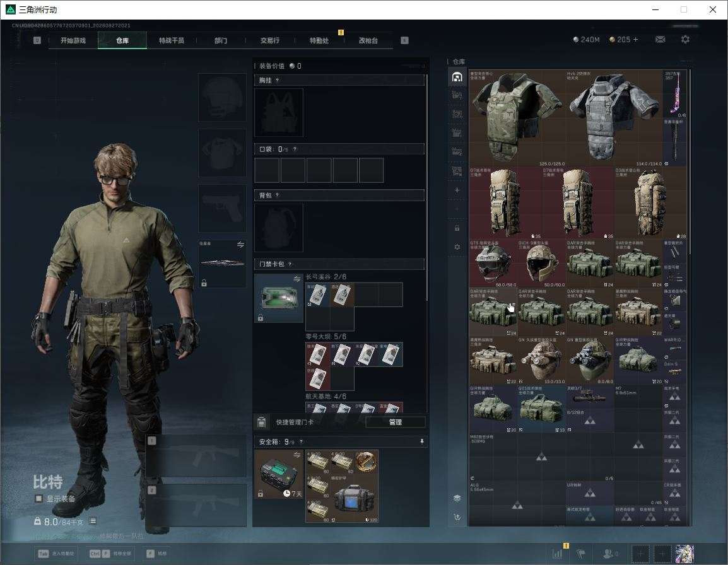Image resolution: width=728 pixels, height=565 pixels.
Task: Open settings gear in top bar
Action: pyautogui.click(x=685, y=40)
